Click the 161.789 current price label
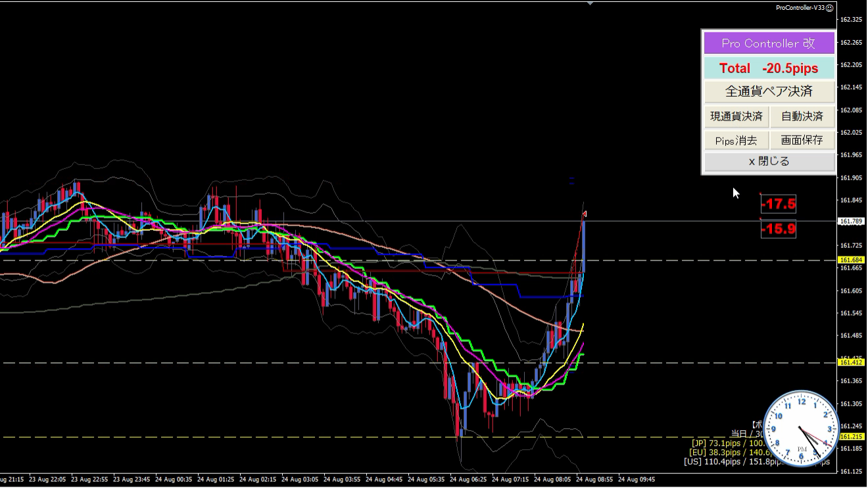The height and width of the screenshot is (488, 868). pos(852,222)
